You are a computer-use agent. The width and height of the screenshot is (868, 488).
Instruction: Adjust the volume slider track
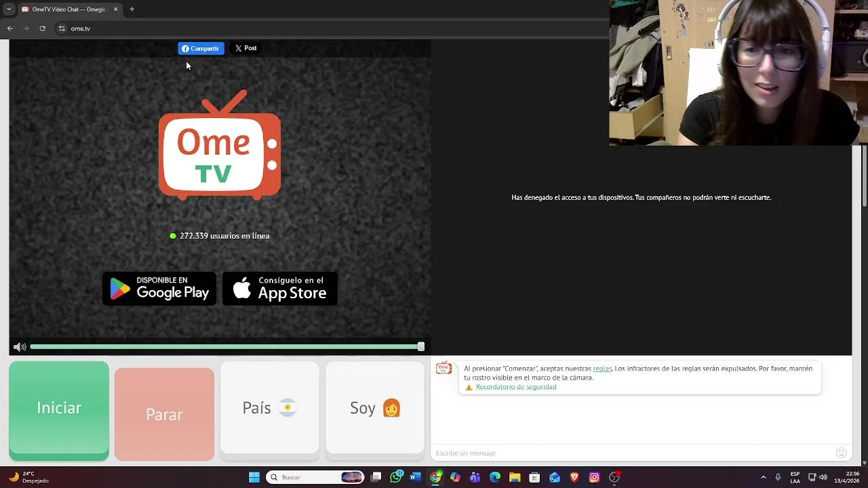(x=227, y=347)
